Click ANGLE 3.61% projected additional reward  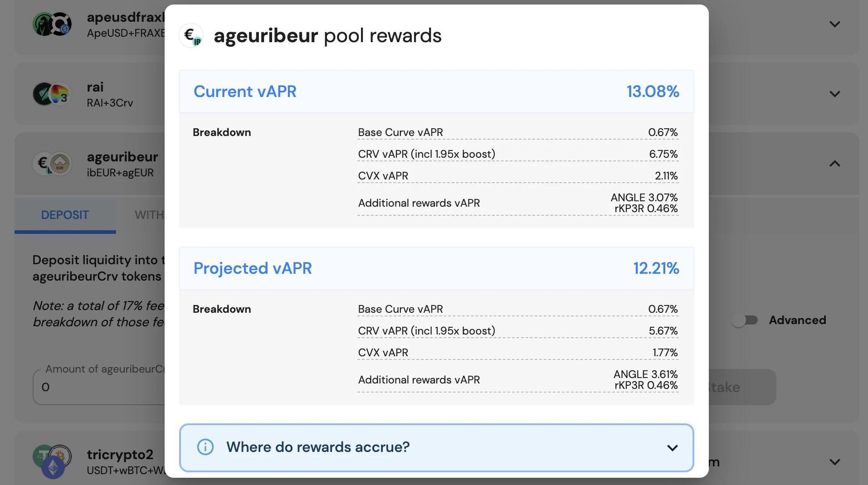coord(645,374)
